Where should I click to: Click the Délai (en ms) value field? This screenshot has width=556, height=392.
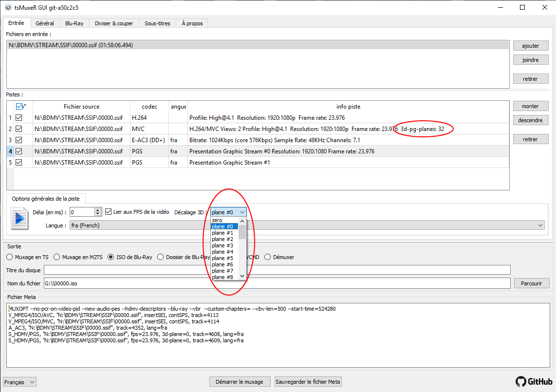pyautogui.click(x=82, y=212)
